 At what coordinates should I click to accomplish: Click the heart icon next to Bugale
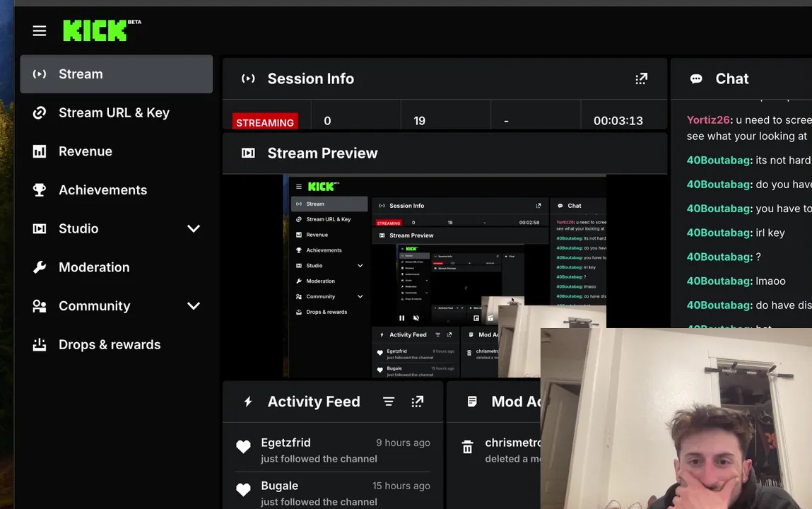pyautogui.click(x=243, y=489)
